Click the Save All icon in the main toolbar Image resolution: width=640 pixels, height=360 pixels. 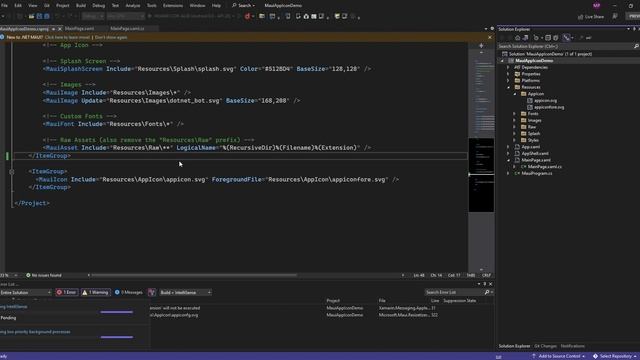pos(47,16)
